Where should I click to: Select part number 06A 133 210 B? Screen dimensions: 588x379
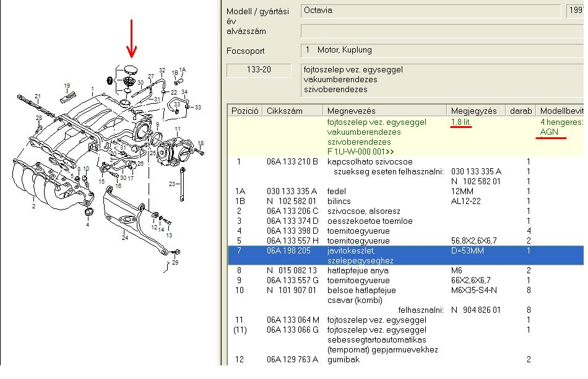click(x=292, y=162)
